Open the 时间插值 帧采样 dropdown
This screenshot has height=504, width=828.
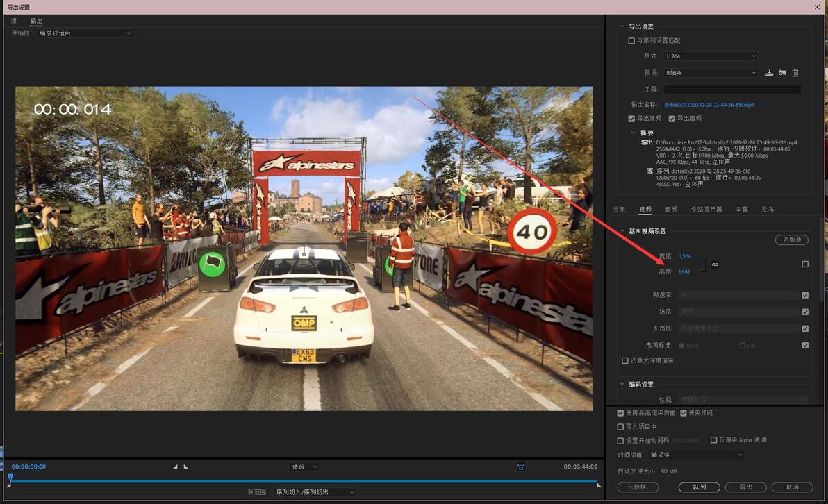pyautogui.click(x=696, y=455)
